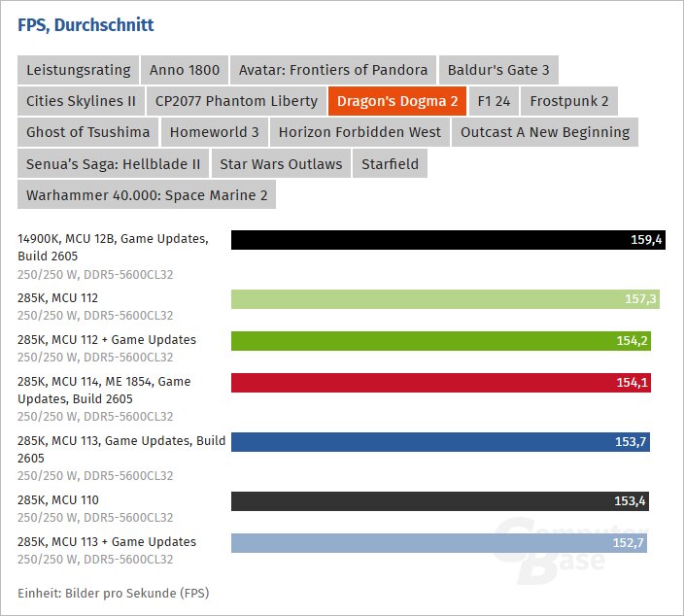The width and height of the screenshot is (685, 616).
Task: Open the Cities Skylines II tab
Action: [81, 101]
